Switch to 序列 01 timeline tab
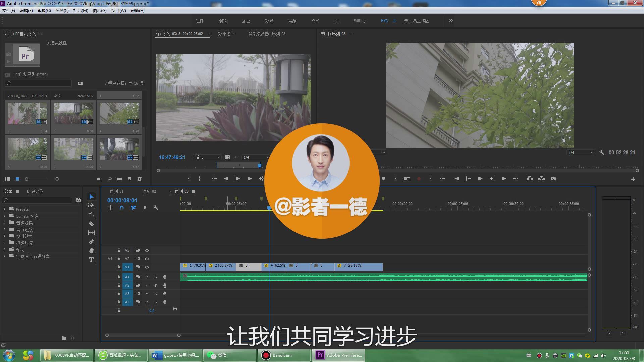 click(117, 191)
